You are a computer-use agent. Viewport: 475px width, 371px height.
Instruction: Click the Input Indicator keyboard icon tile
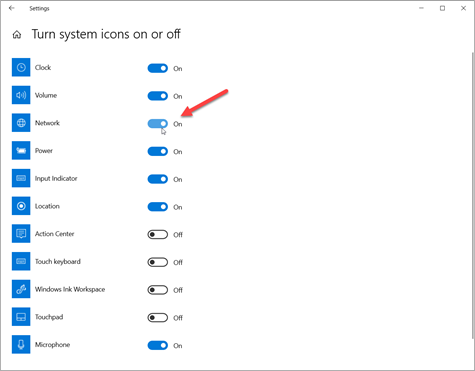tap(21, 178)
